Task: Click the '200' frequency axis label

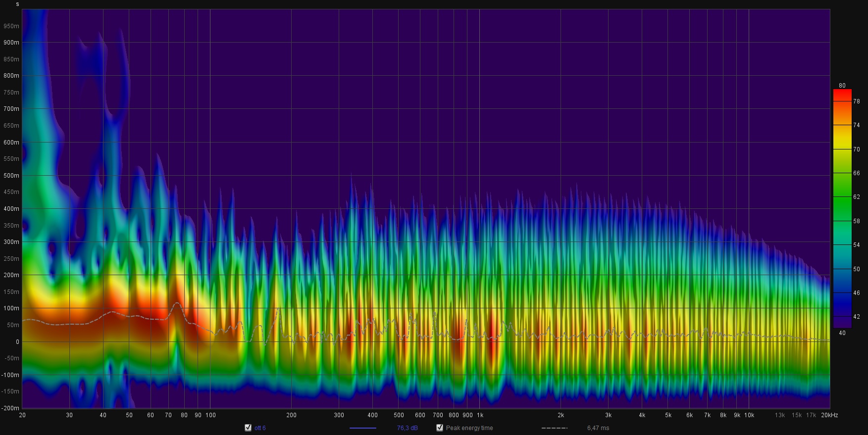Action: [x=291, y=415]
